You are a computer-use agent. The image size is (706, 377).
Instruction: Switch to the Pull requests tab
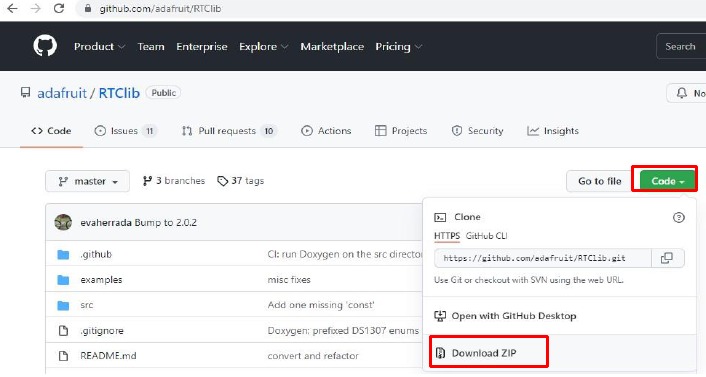[x=229, y=131]
